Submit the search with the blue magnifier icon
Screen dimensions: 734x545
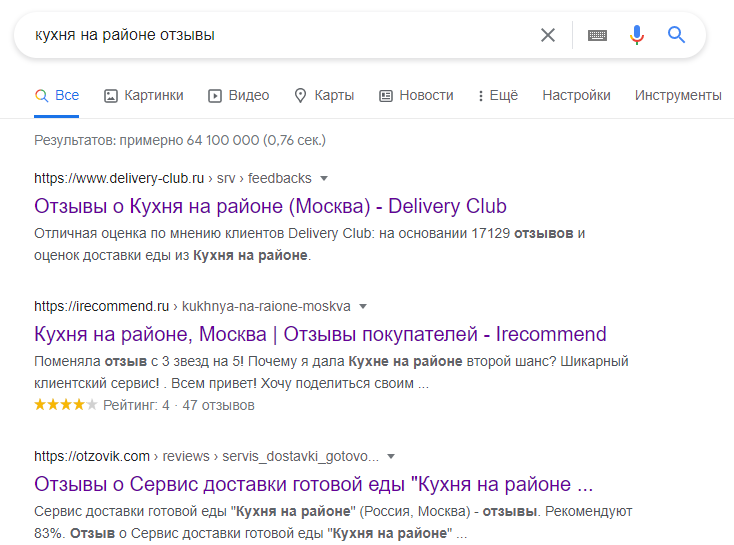676,35
